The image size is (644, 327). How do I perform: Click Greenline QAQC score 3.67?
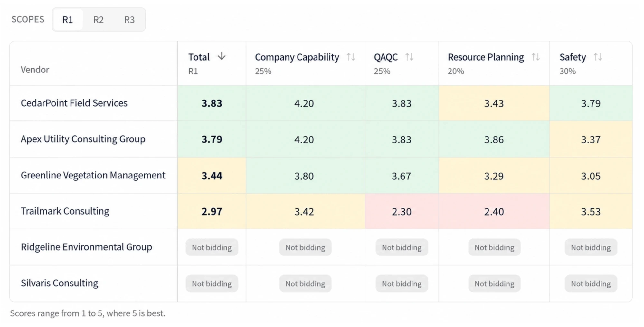pyautogui.click(x=402, y=176)
